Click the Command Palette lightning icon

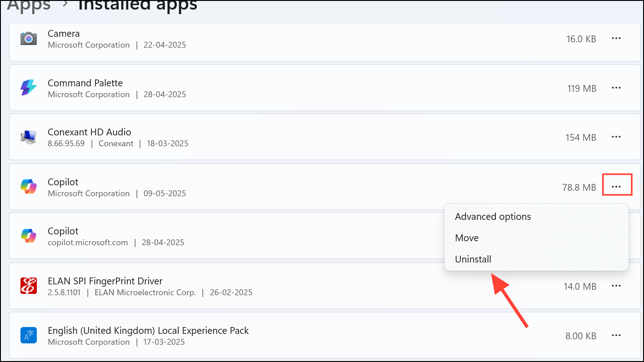tap(29, 88)
